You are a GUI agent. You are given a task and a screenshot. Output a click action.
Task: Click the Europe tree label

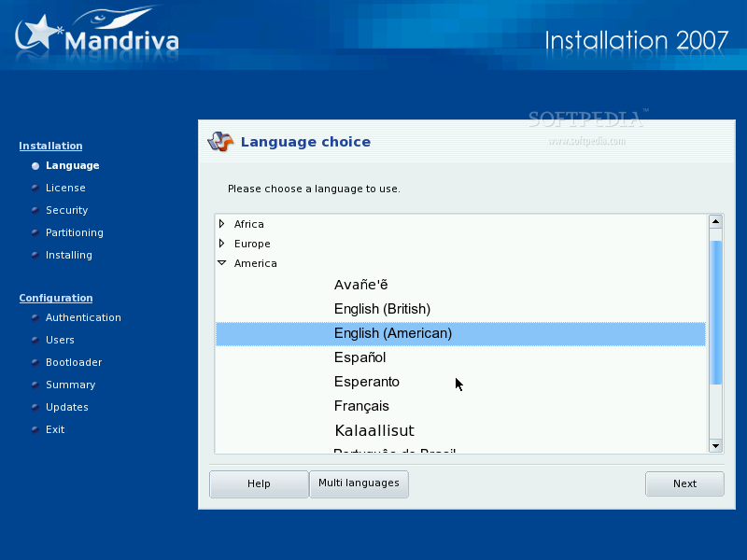pos(252,244)
